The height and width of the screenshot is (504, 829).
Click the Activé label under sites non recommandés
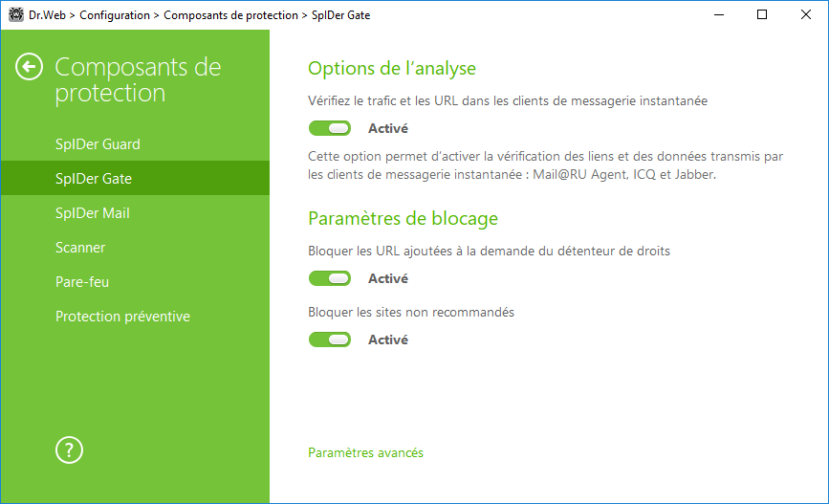[x=388, y=340]
